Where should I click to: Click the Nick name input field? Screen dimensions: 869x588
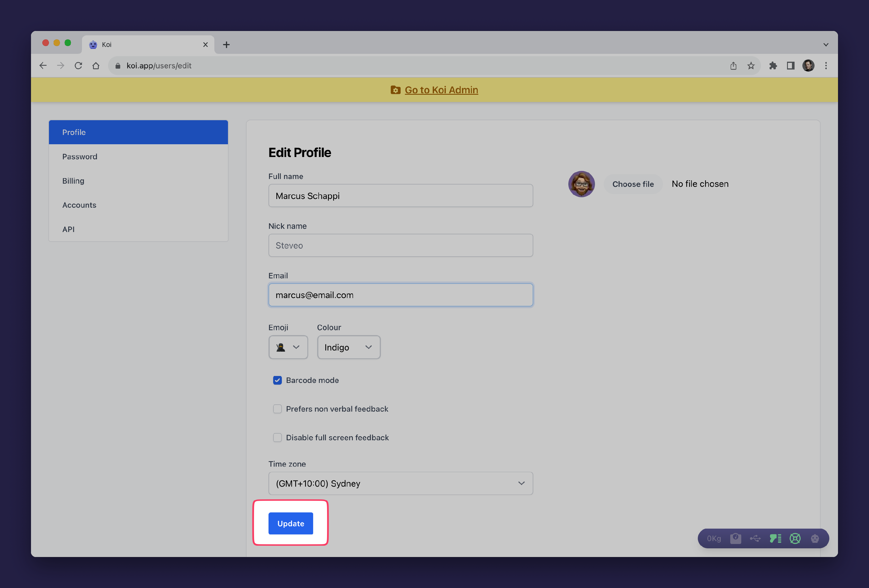click(x=401, y=246)
